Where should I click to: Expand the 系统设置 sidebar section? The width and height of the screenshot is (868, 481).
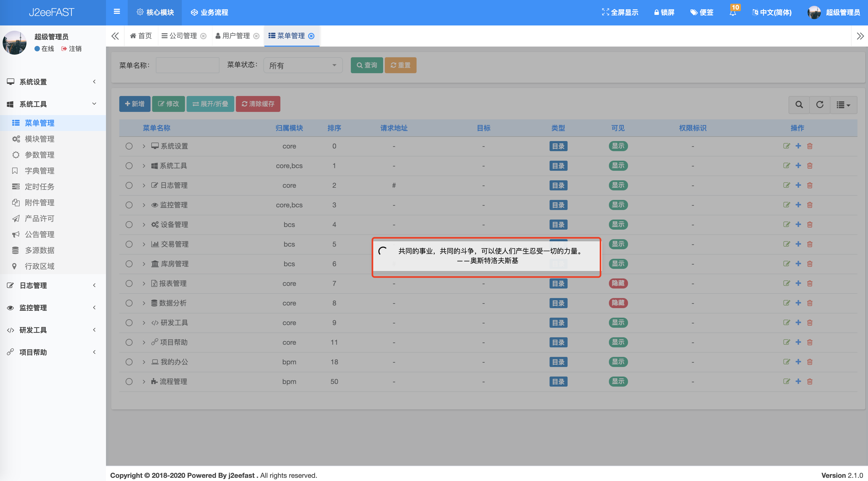(x=52, y=82)
